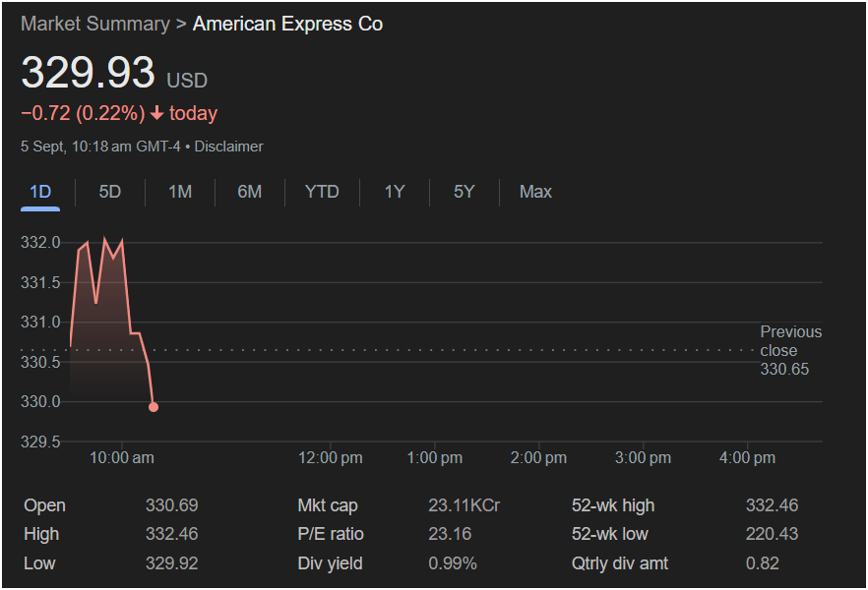Select the 1D time range tab

coord(40,192)
